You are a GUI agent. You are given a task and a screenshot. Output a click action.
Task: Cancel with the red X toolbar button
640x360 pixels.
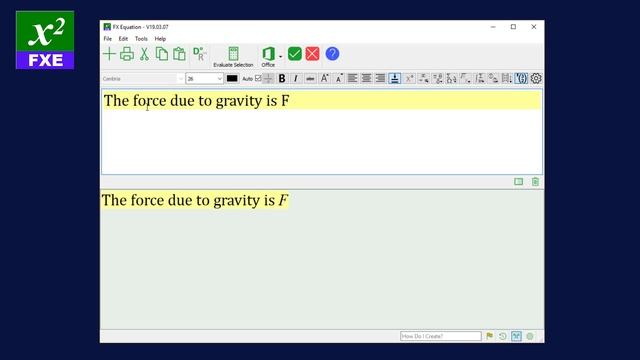[x=313, y=54]
